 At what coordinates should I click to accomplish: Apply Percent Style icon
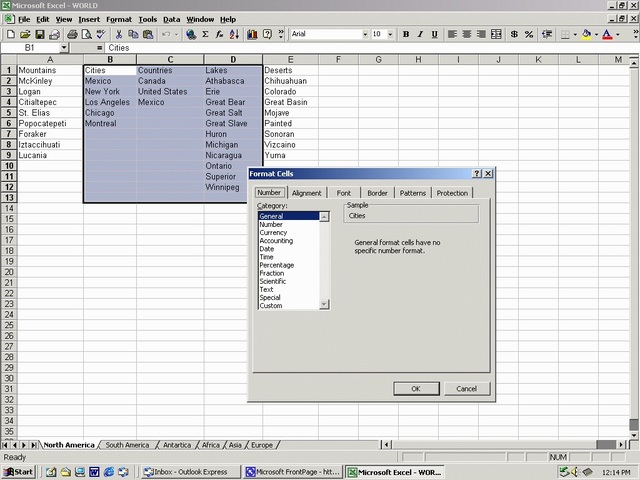pos(529,34)
